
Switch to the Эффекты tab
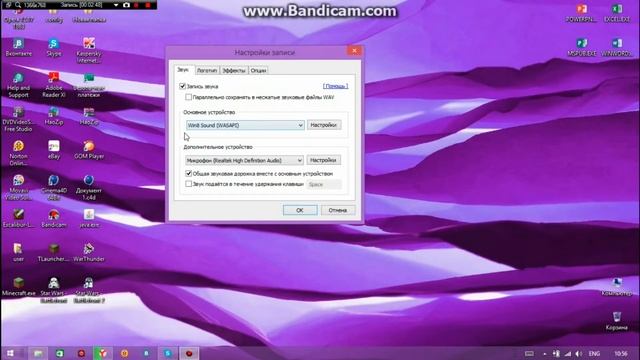click(234, 71)
